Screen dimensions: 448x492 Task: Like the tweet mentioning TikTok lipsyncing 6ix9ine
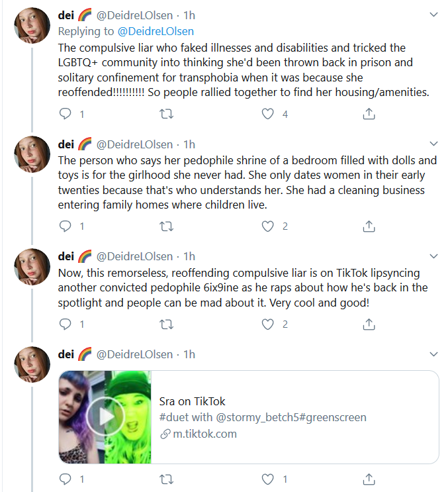pyautogui.click(x=268, y=324)
